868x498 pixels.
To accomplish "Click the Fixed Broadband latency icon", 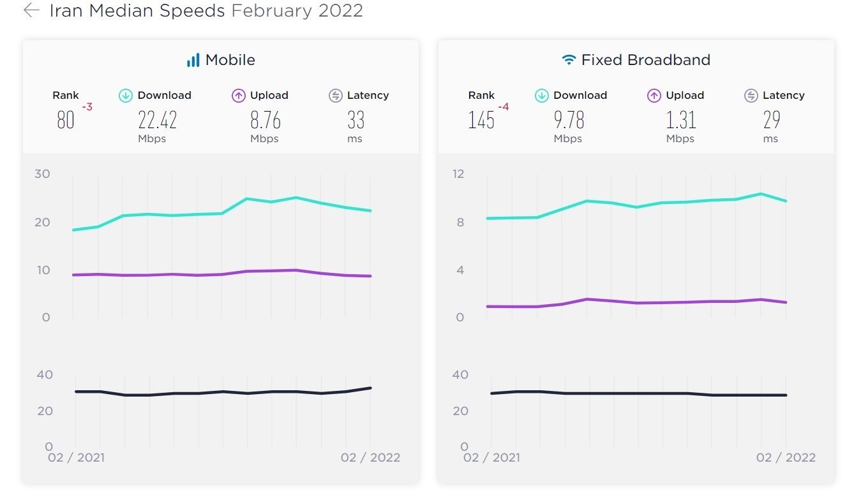I will point(751,96).
